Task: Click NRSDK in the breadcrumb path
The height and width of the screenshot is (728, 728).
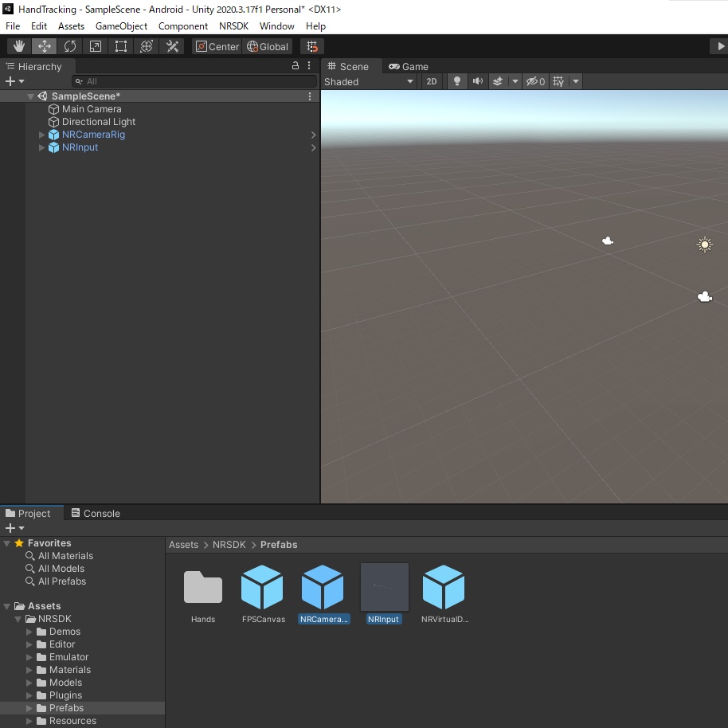Action: click(229, 545)
